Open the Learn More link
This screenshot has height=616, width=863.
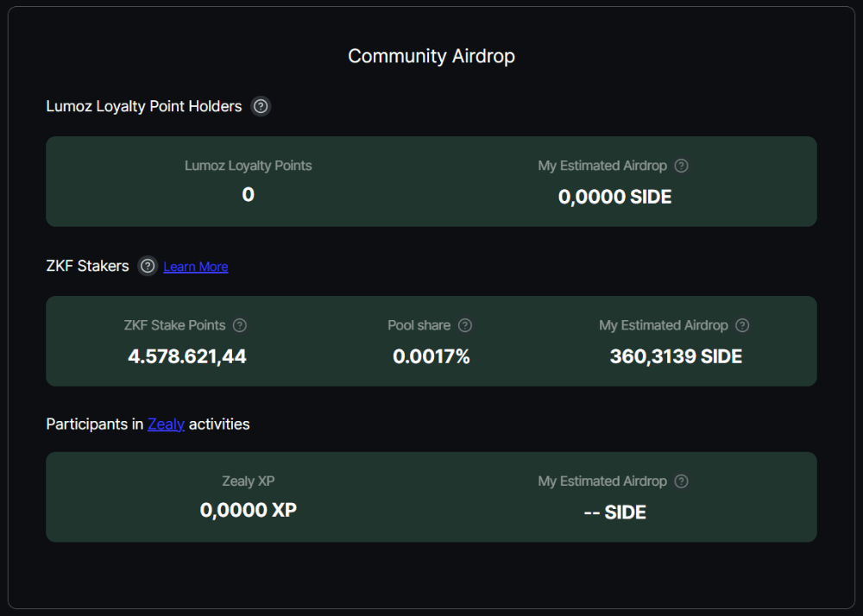[x=196, y=267]
